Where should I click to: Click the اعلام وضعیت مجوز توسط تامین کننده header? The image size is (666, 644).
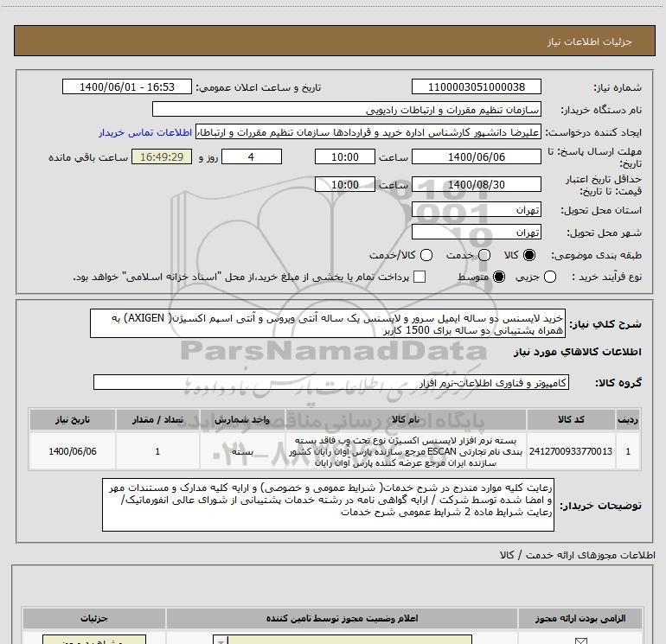tap(342, 619)
